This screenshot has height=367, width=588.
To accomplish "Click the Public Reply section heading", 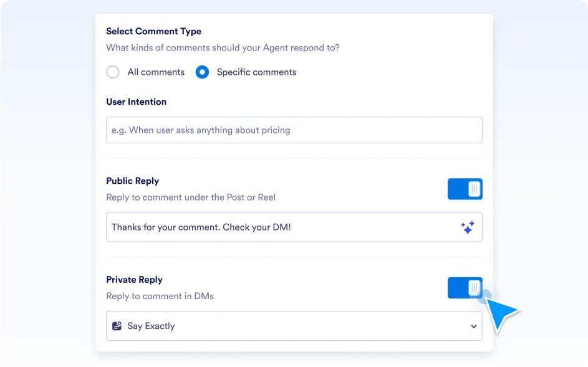I will click(x=132, y=181).
